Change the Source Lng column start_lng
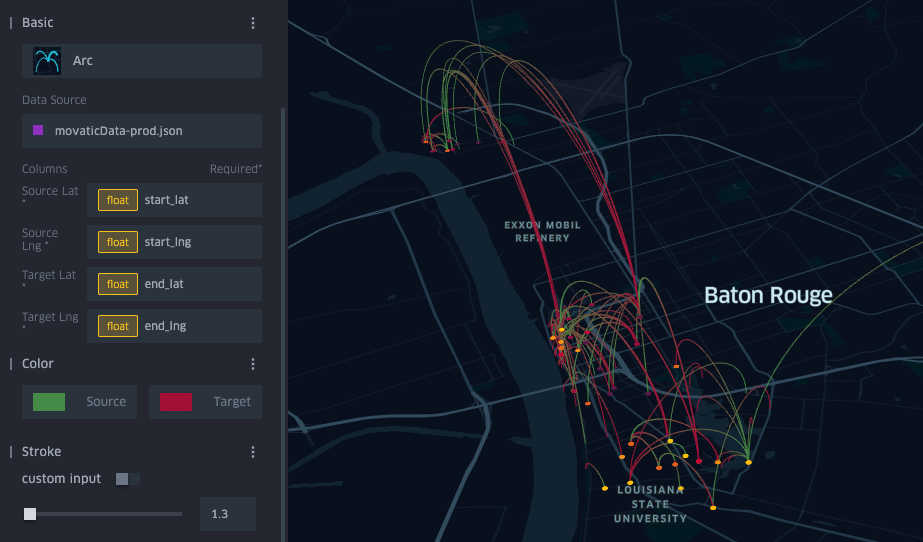923x542 pixels. 174,242
